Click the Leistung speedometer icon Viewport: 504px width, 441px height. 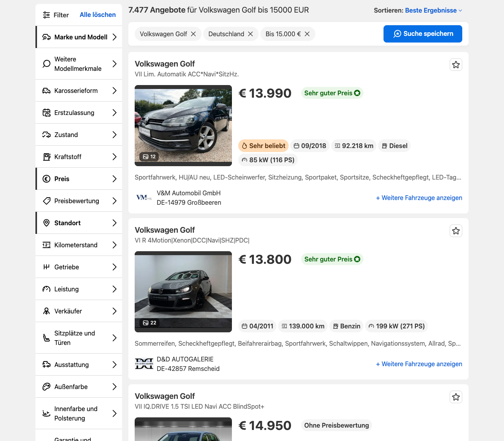click(x=46, y=289)
